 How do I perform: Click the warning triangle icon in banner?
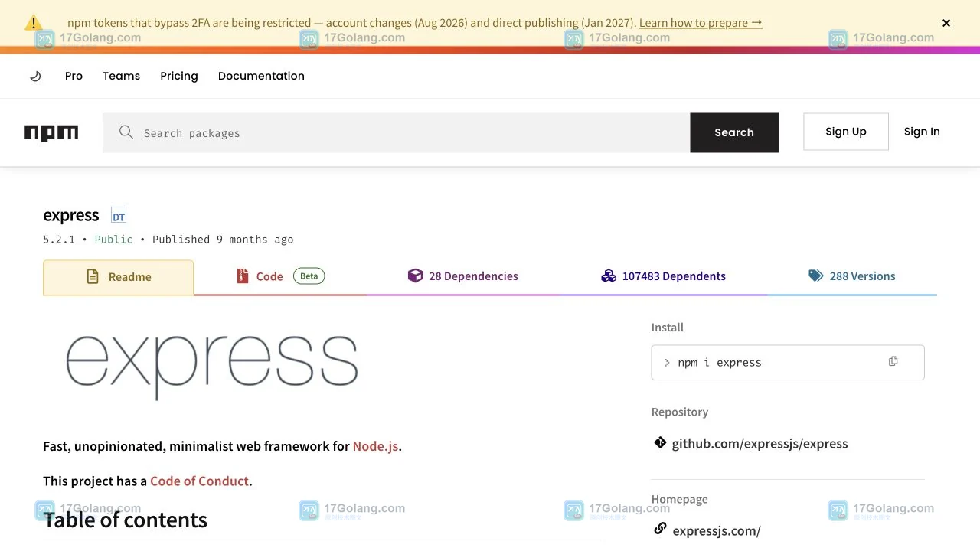33,22
